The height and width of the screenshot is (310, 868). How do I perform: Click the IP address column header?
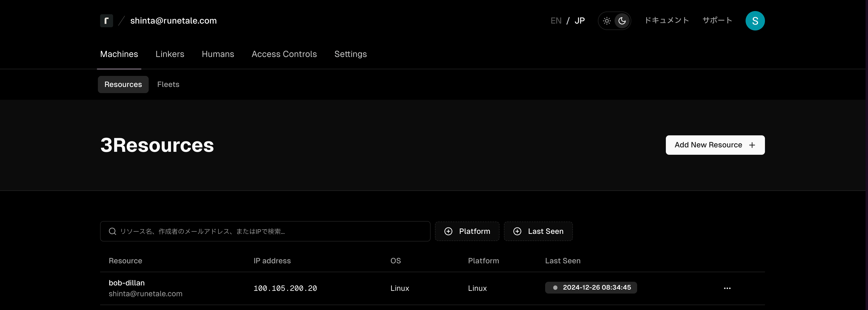(272, 261)
